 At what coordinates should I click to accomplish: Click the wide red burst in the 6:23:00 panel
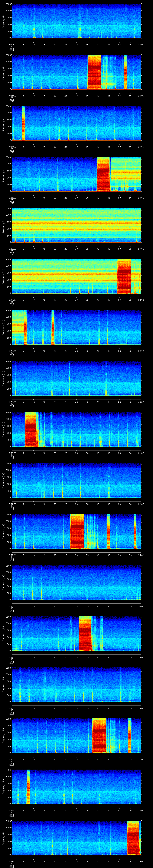coord(94,72)
